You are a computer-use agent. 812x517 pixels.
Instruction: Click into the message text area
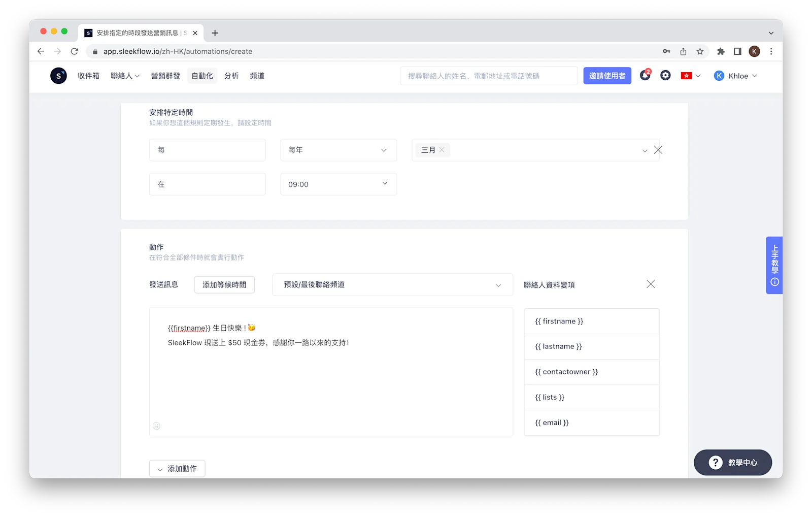tap(331, 372)
